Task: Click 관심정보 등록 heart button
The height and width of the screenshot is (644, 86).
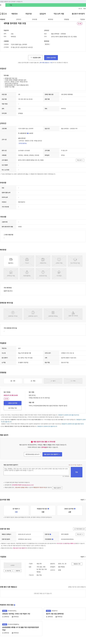Action: pyautogui.click(x=35, y=58)
